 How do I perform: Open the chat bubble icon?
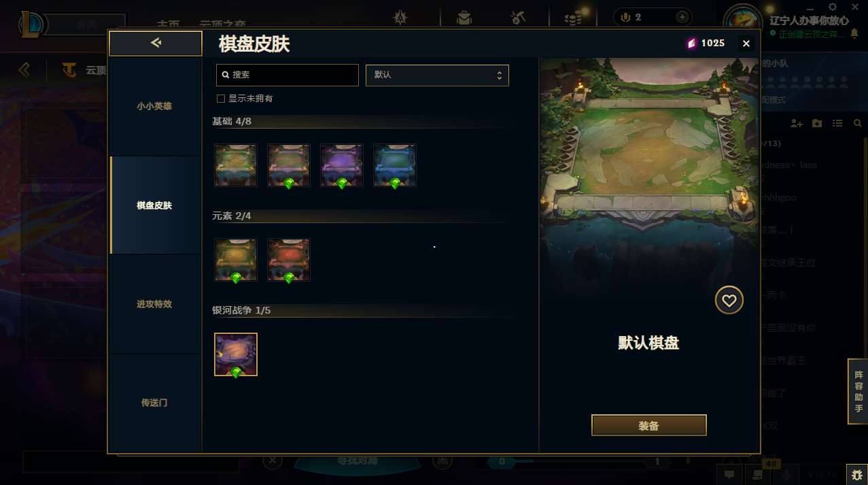pyautogui.click(x=729, y=474)
